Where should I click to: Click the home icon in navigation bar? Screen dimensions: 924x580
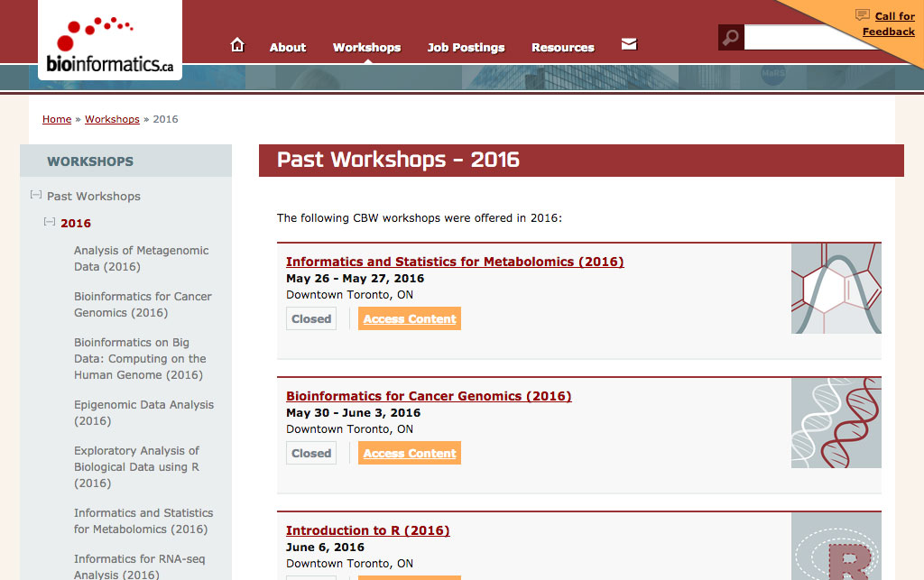pyautogui.click(x=237, y=45)
